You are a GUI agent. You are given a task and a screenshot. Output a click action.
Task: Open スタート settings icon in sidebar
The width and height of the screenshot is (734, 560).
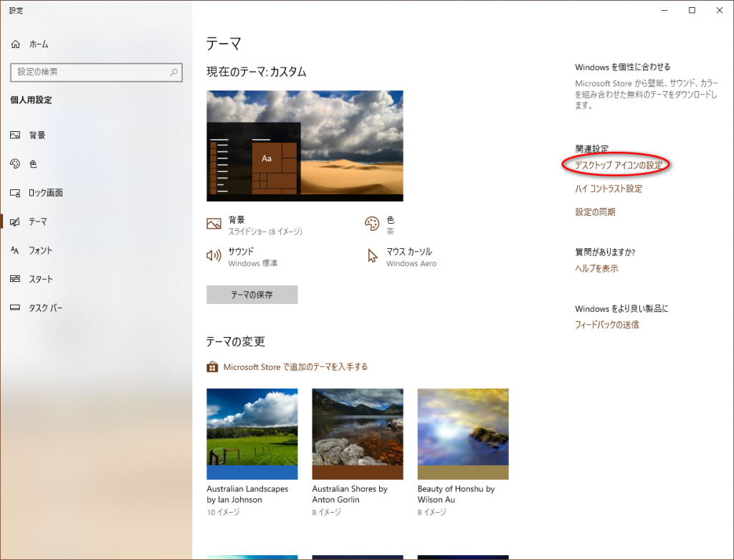click(x=16, y=279)
